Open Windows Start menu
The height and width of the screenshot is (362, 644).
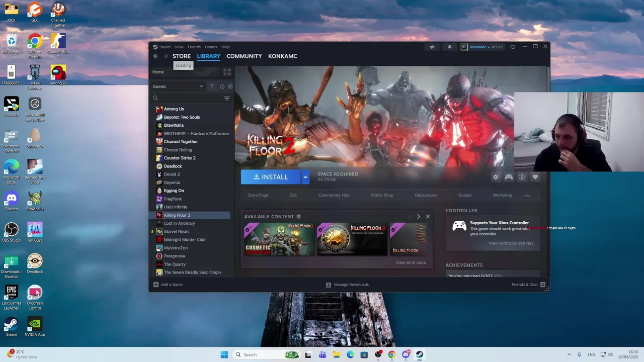pyautogui.click(x=224, y=354)
